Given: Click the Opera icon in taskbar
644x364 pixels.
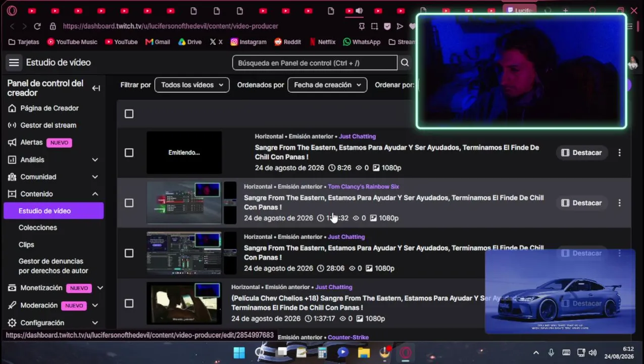Looking at the screenshot, I should pos(406,353).
